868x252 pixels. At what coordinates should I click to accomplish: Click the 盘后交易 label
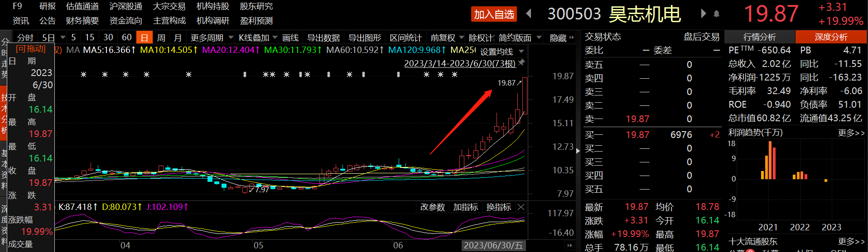[x=702, y=37]
